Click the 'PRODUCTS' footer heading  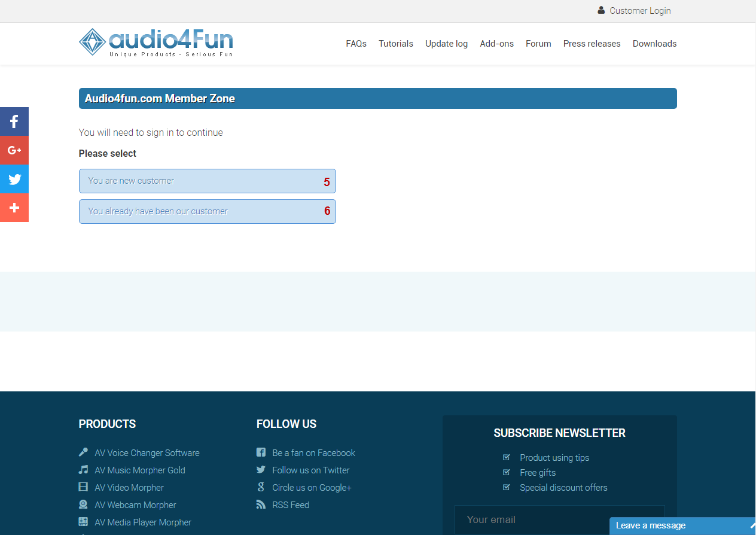107,424
